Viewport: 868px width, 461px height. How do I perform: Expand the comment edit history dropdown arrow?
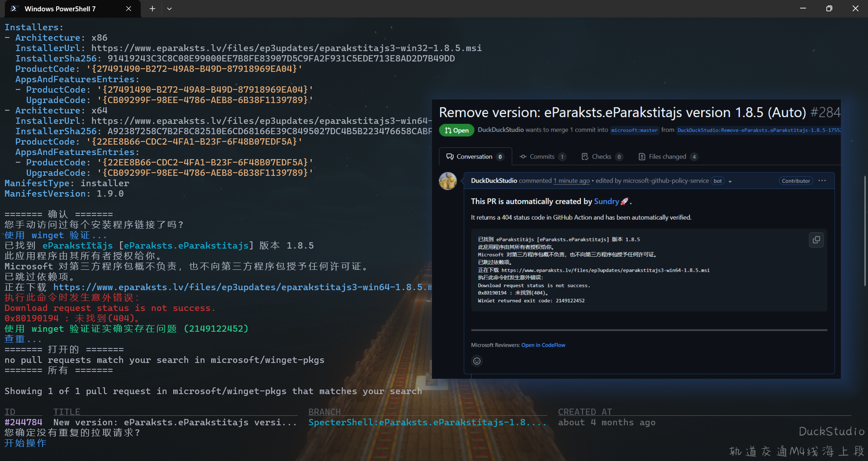[x=730, y=181]
